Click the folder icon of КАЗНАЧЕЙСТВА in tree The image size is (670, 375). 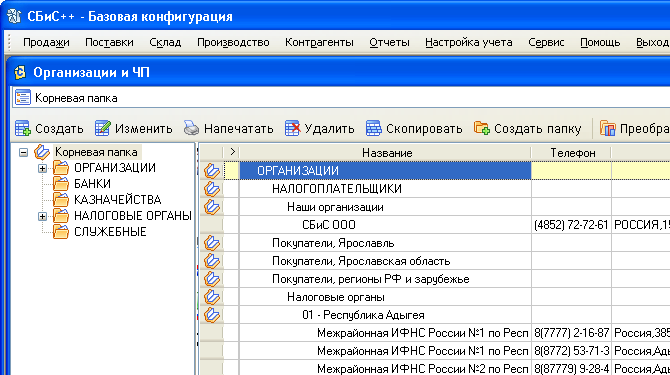pos(61,199)
